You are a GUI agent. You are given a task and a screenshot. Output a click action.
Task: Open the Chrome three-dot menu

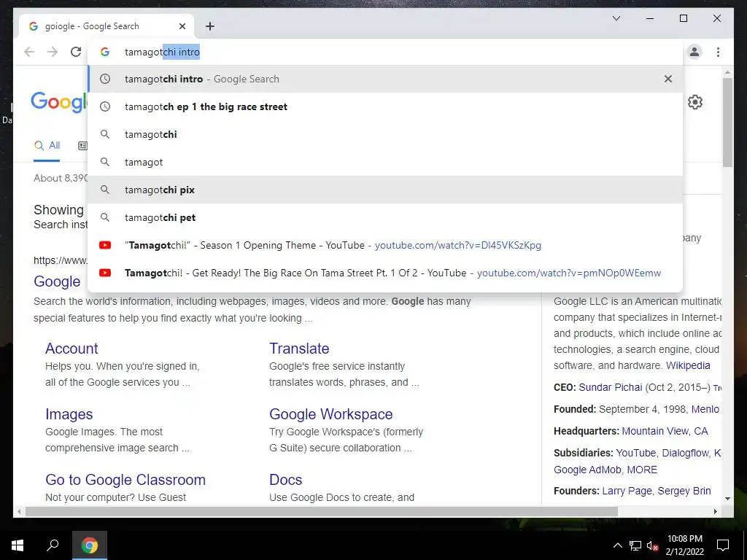[718, 52]
